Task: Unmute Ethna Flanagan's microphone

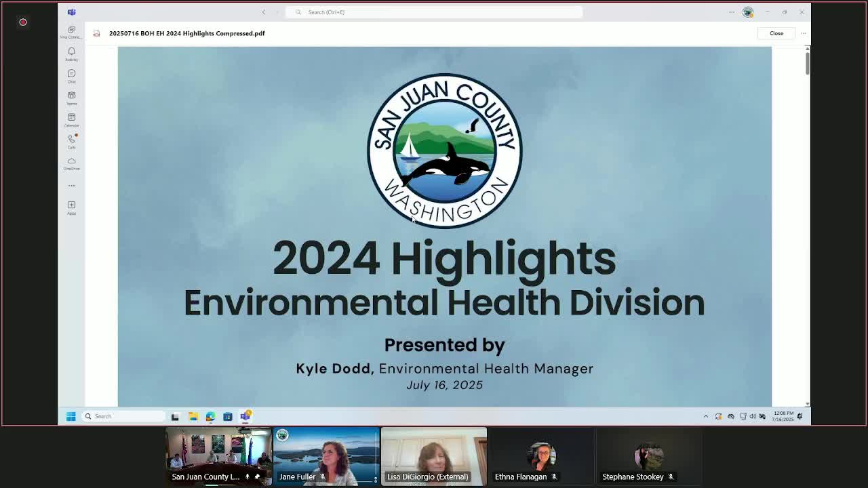Action: point(555,476)
